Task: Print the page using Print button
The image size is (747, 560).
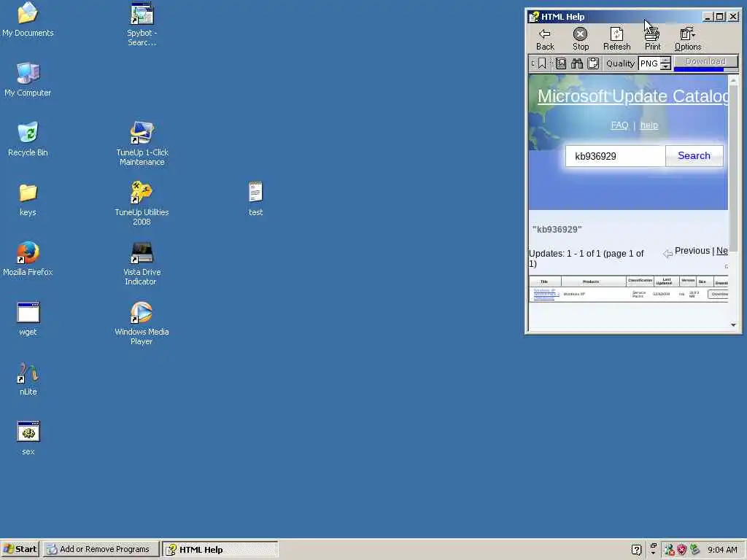Action: click(x=652, y=39)
